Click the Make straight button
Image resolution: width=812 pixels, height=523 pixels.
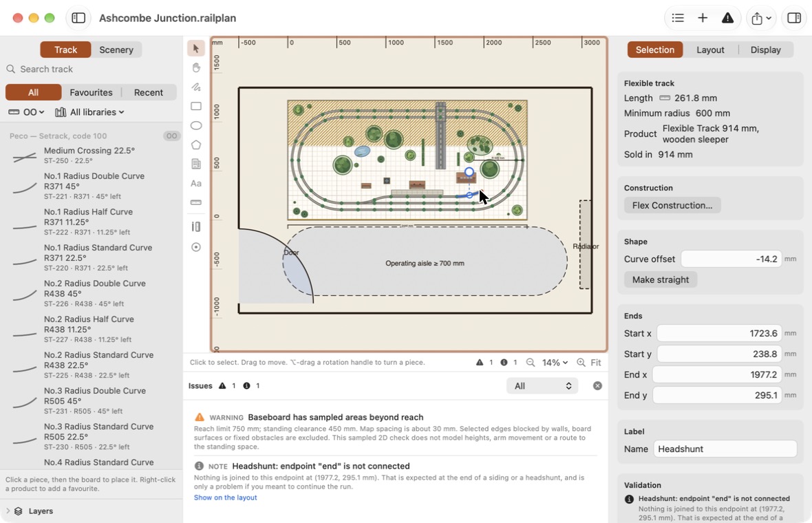661,279
